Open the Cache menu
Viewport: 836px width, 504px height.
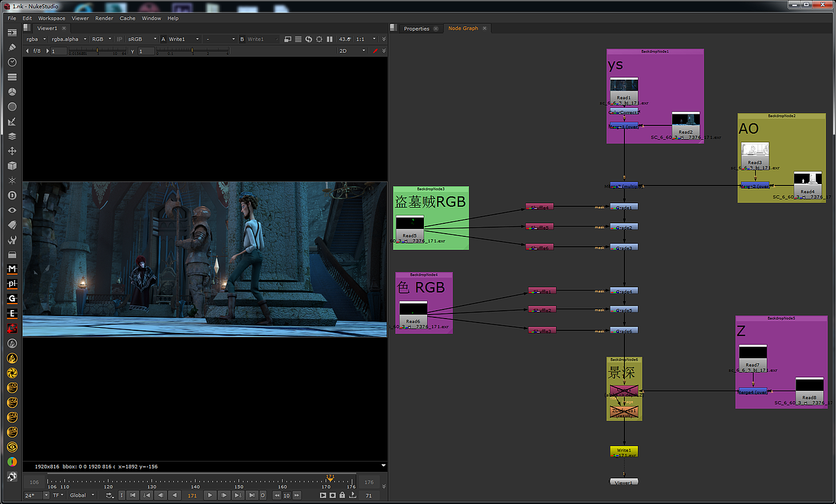pos(128,18)
